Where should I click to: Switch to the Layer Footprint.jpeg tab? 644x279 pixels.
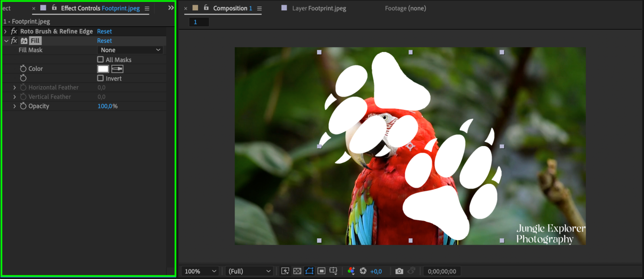[x=319, y=8]
